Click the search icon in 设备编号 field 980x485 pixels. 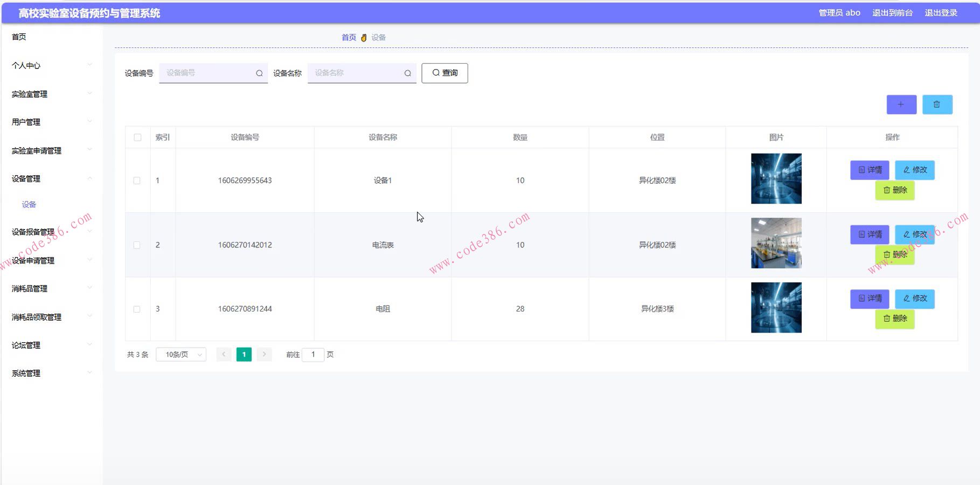pos(259,73)
